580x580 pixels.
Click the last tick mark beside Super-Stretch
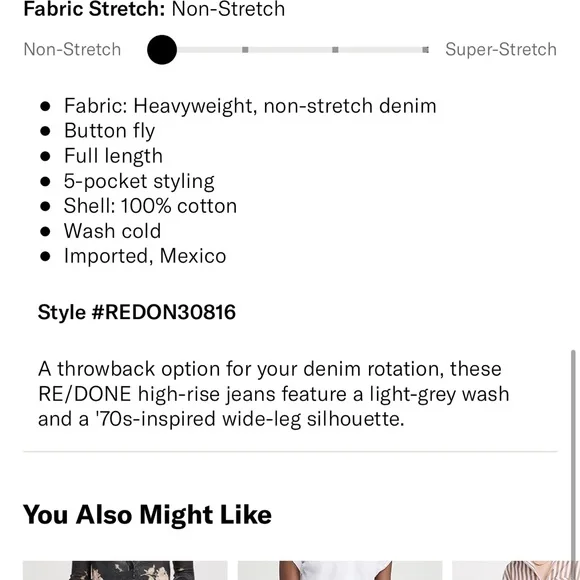click(425, 50)
